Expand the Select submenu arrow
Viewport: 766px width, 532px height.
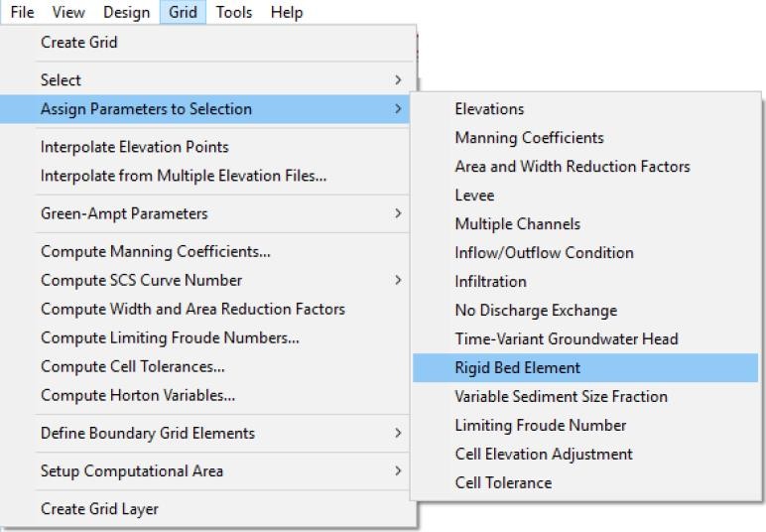398,80
